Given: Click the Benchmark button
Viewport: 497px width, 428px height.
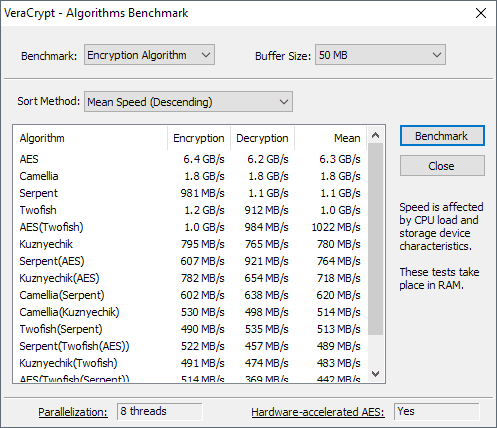Looking at the screenshot, I should click(442, 136).
